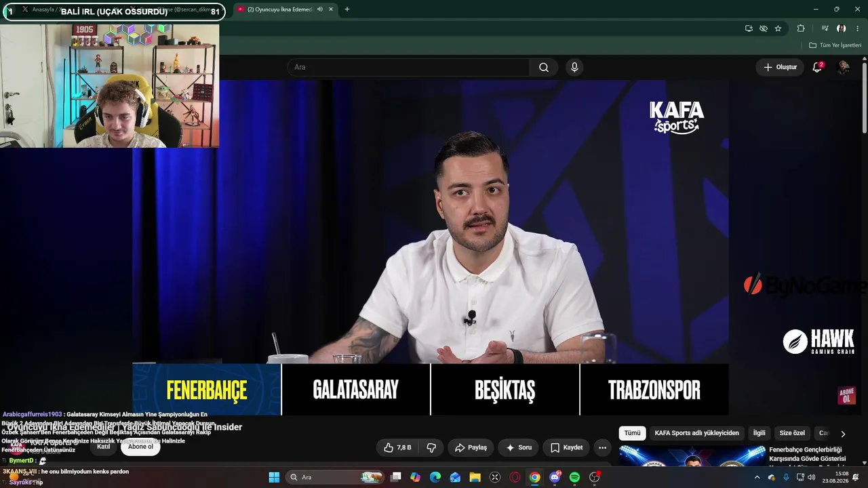The width and height of the screenshot is (868, 488).
Task: Click the taskbar volume icon
Action: coord(812,477)
